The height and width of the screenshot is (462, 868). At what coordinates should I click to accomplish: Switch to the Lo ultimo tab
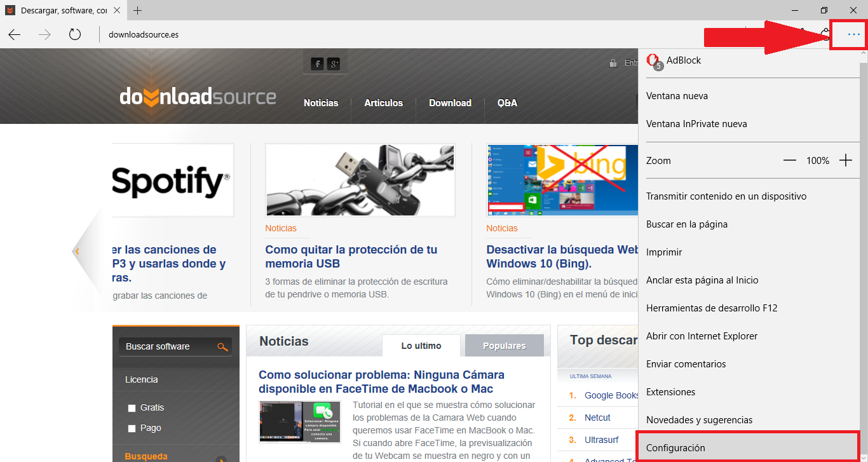point(421,346)
